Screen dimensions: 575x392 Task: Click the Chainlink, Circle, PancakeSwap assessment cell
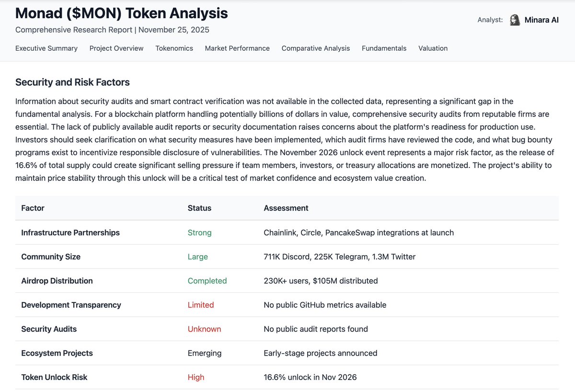[x=358, y=233]
